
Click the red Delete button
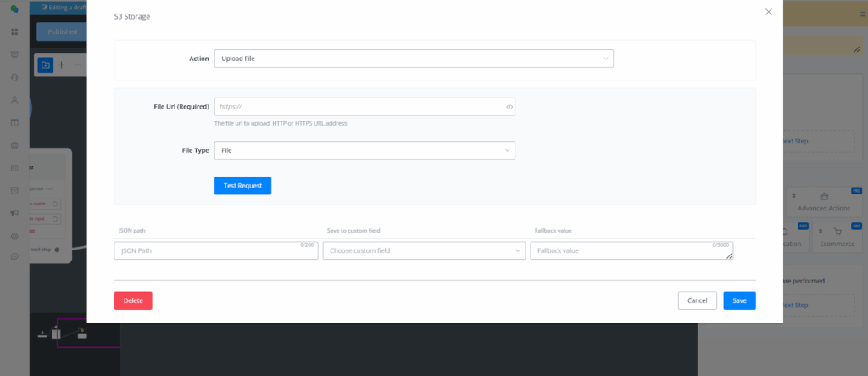[133, 300]
